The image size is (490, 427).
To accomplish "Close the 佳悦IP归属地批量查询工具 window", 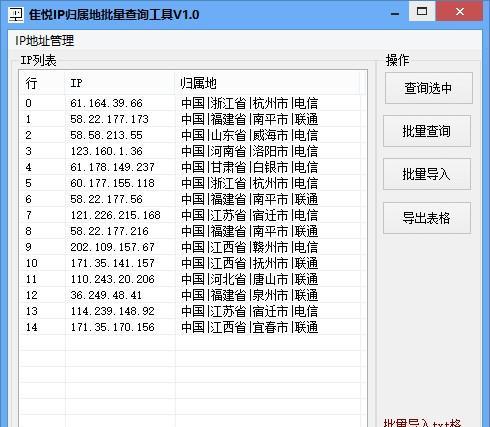I will click(460, 11).
